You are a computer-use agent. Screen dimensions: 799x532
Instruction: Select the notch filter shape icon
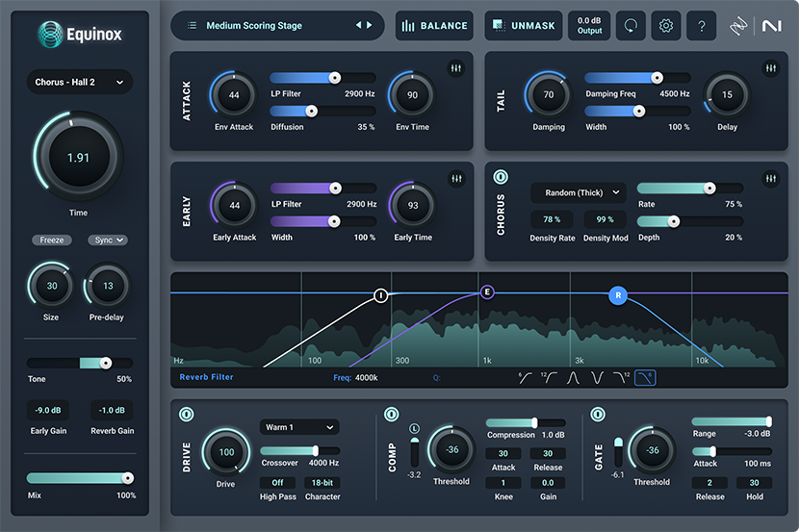point(599,378)
